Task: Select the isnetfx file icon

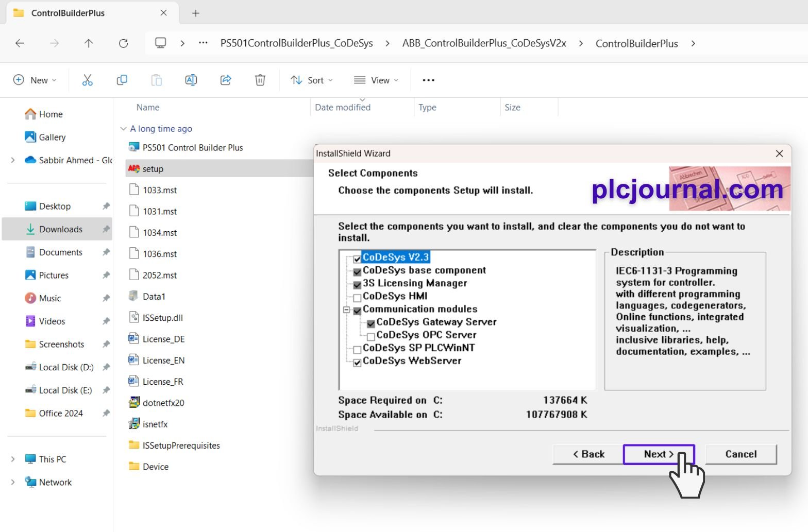Action: coord(134,424)
